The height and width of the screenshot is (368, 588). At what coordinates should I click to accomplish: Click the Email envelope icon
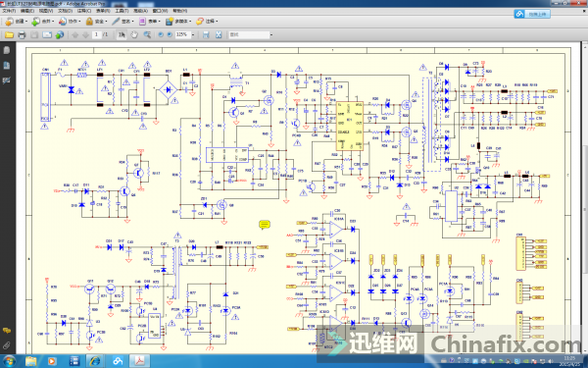[x=47, y=35]
